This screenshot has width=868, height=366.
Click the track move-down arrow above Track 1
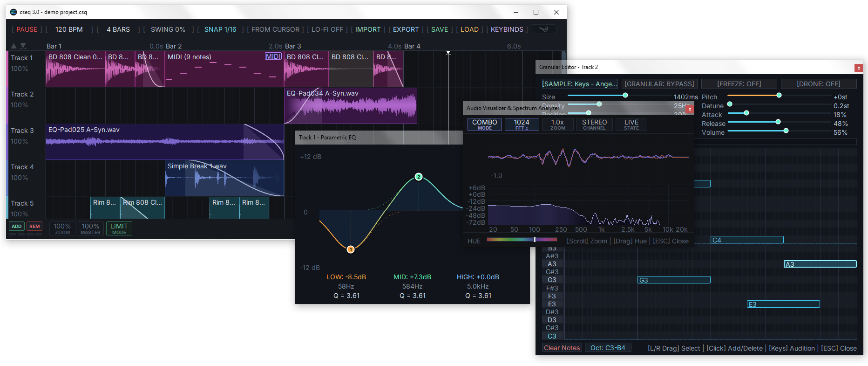point(23,46)
